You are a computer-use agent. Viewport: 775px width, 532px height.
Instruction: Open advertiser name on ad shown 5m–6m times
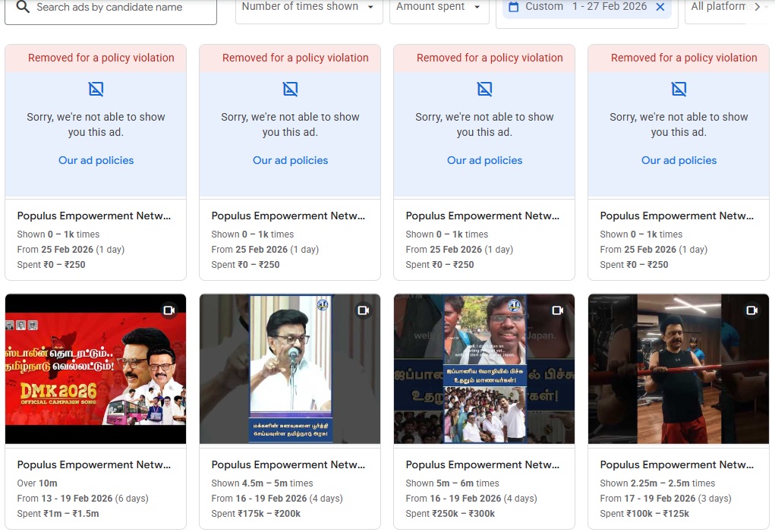483,464
